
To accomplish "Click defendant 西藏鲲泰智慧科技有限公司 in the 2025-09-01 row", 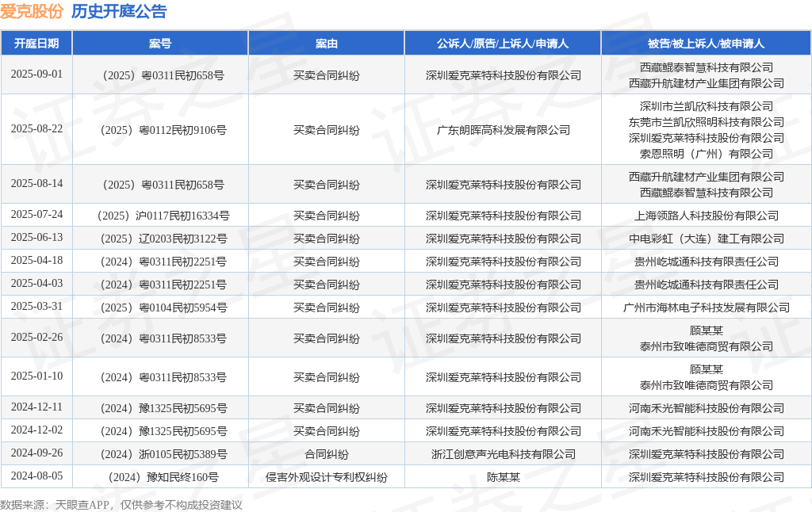I will (707, 67).
